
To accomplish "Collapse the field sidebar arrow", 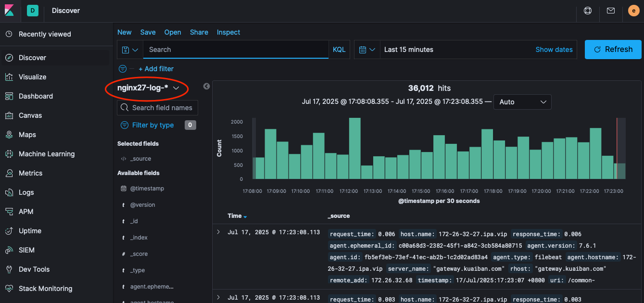I will [x=206, y=87].
